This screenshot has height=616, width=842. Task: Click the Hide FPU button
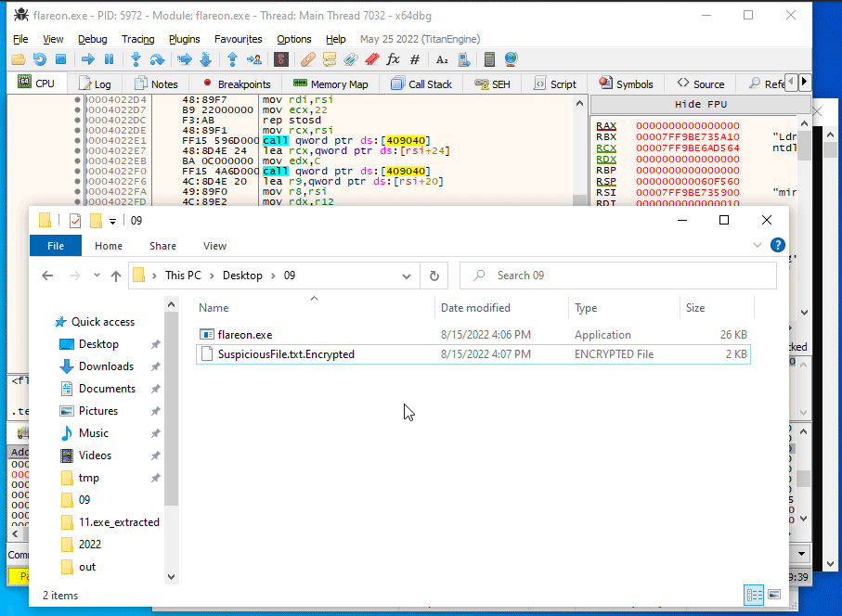700,105
